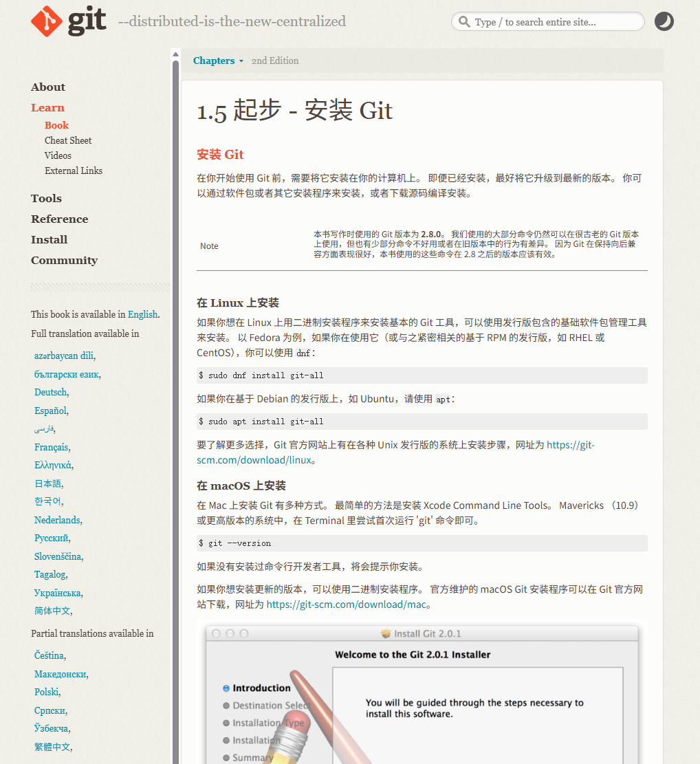Open the Cheat Sheet page
The image size is (700, 764).
67,140
